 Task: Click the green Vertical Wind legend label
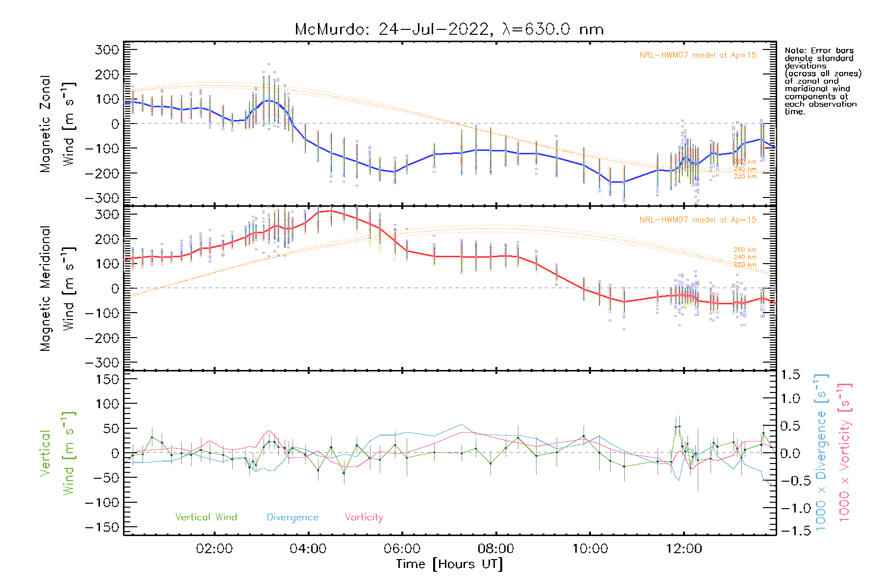point(206,517)
